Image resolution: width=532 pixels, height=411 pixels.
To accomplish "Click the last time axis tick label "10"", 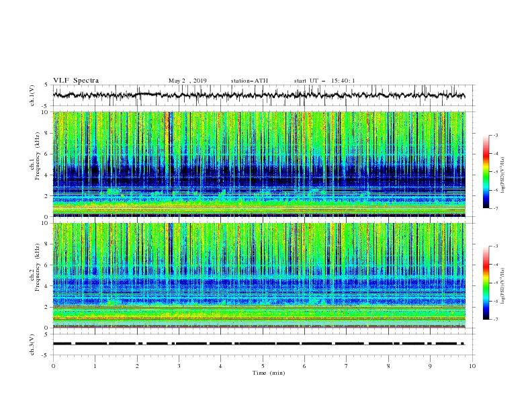I will (472, 366).
